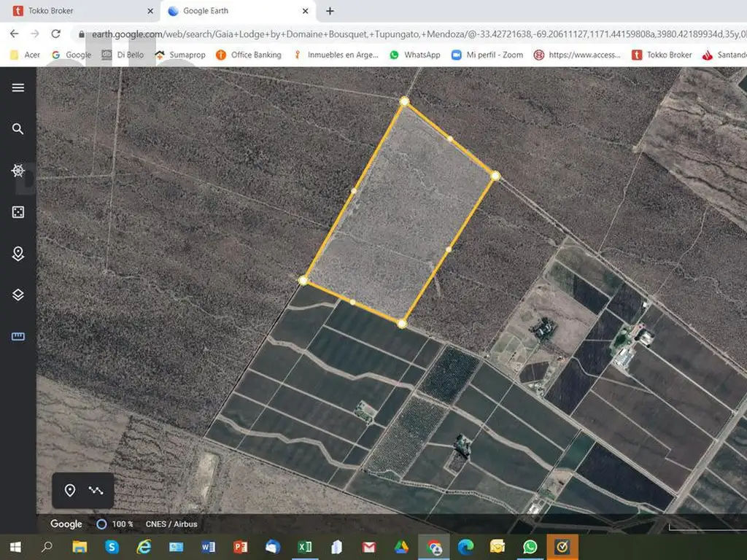Open the WhatsApp bookmark

point(414,55)
